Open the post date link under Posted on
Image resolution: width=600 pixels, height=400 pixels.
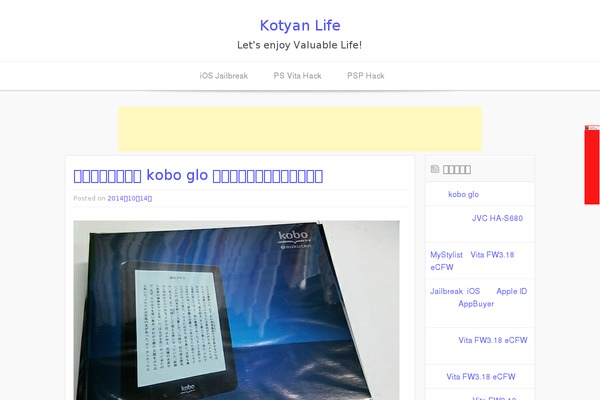click(130, 198)
